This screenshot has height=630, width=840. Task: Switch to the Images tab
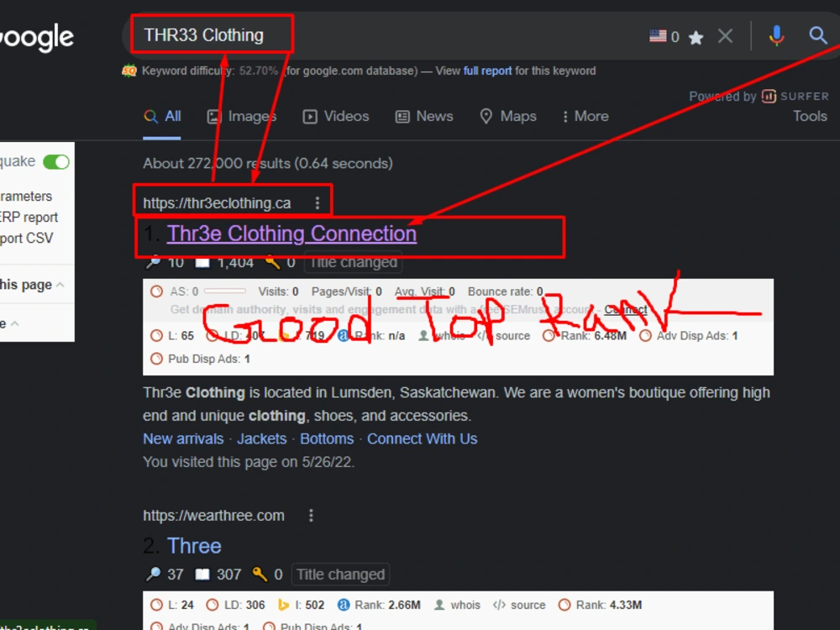coord(242,116)
